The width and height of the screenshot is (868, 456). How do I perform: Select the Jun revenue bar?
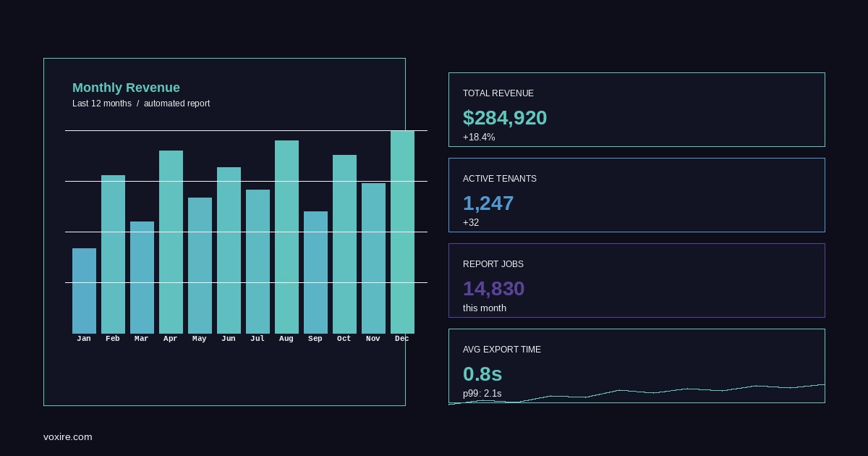coord(229,250)
